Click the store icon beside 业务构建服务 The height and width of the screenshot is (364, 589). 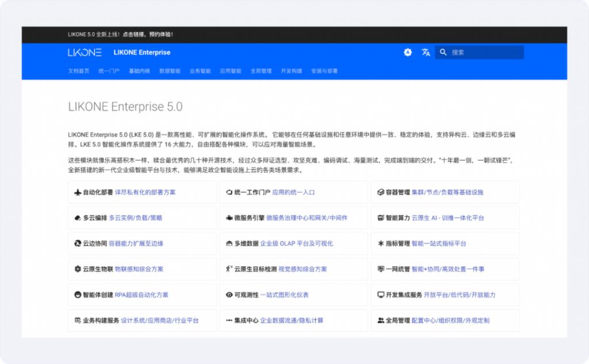tap(78, 320)
